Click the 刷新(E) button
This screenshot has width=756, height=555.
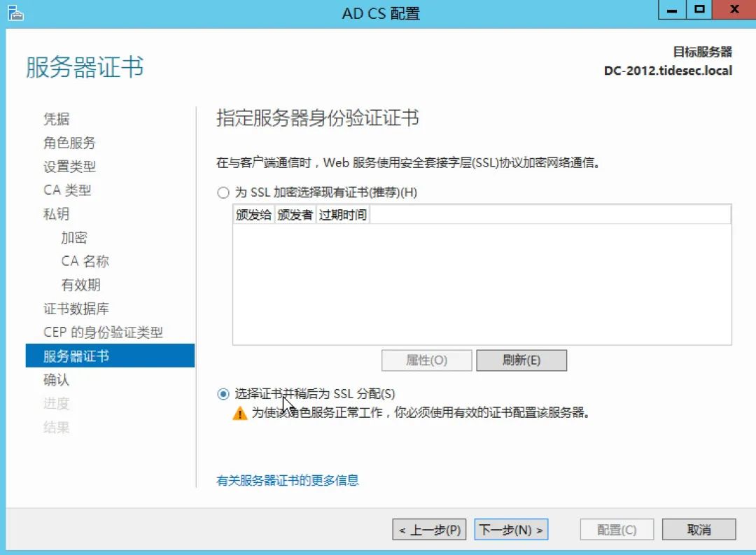coord(521,360)
